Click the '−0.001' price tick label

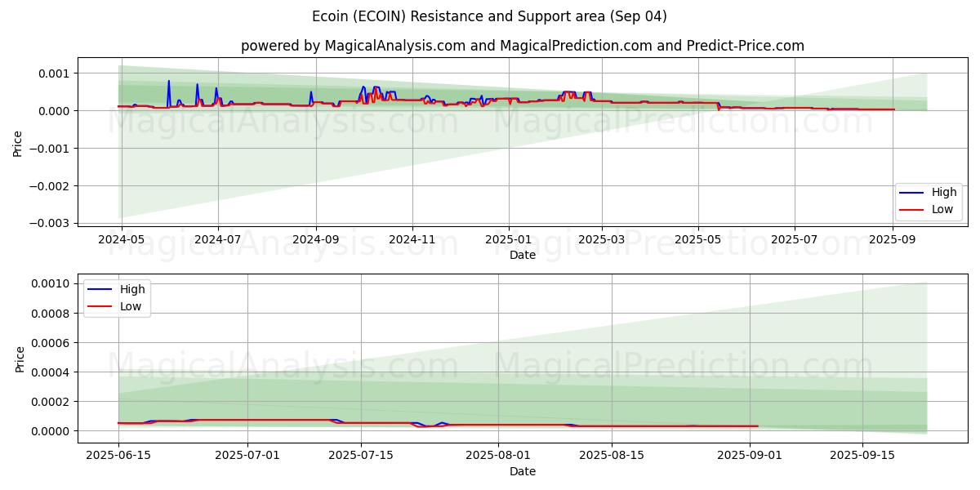click(51, 149)
